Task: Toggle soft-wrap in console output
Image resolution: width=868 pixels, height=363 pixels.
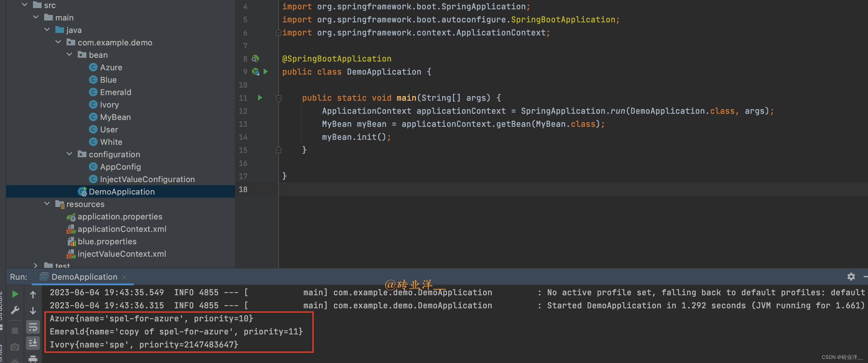Action: coord(33,327)
